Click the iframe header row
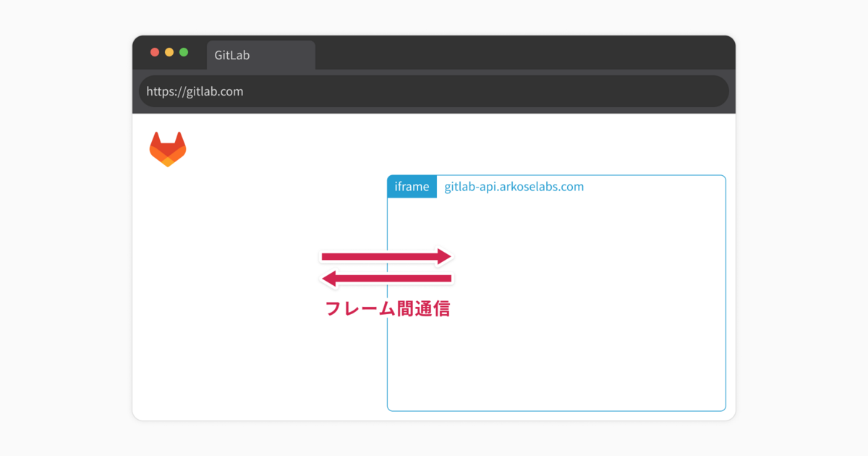Image resolution: width=868 pixels, height=456 pixels. click(556, 186)
